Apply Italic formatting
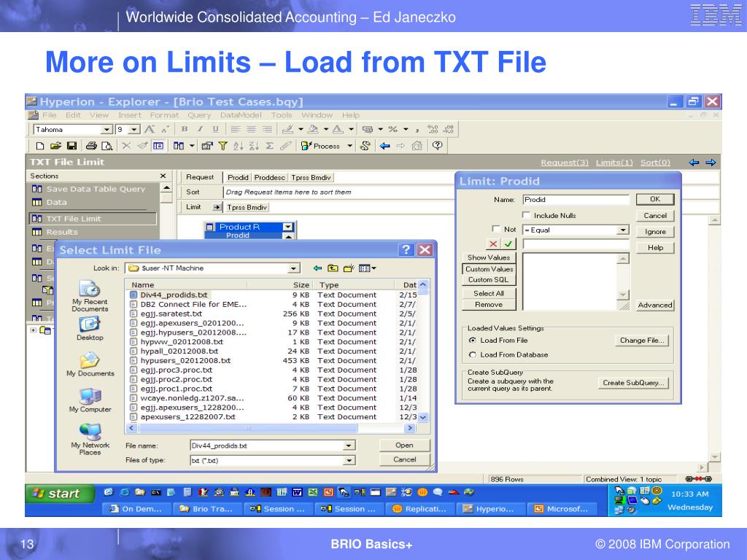The width and height of the screenshot is (747, 560). pyautogui.click(x=200, y=129)
